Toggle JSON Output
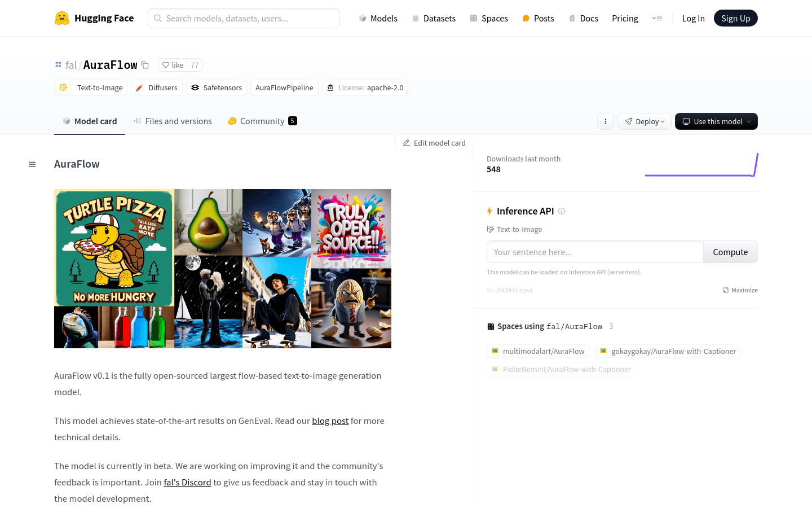The height and width of the screenshot is (508, 812). 510,290
